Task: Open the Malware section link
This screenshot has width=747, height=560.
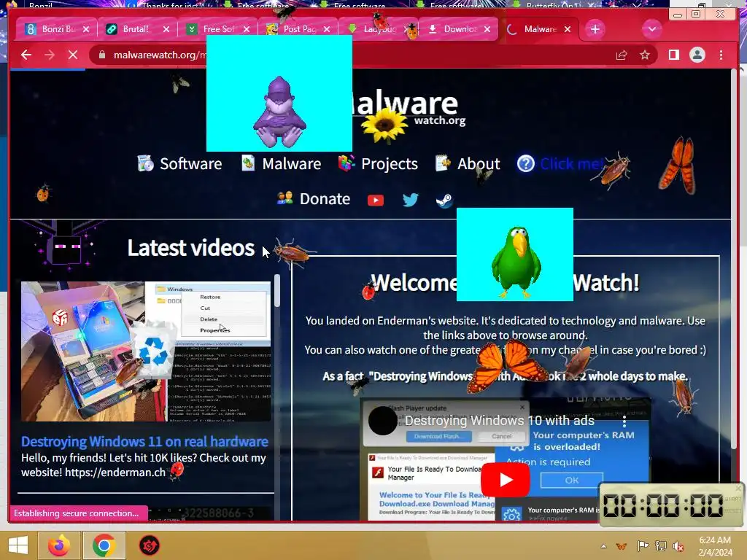Action: 292,164
